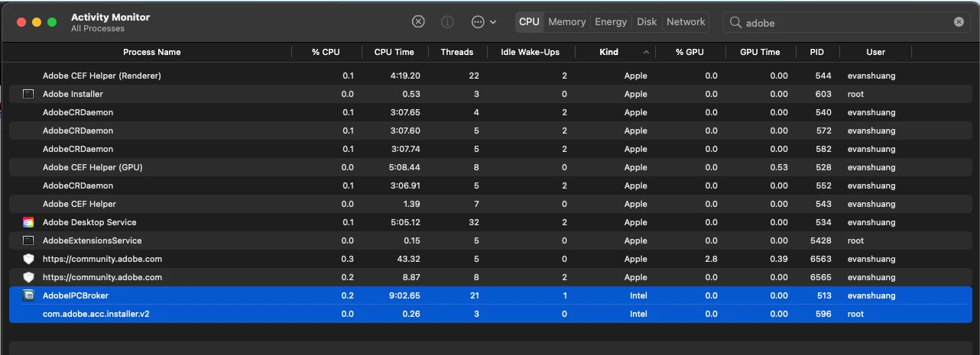Click the search field containing adobe

(x=846, y=22)
